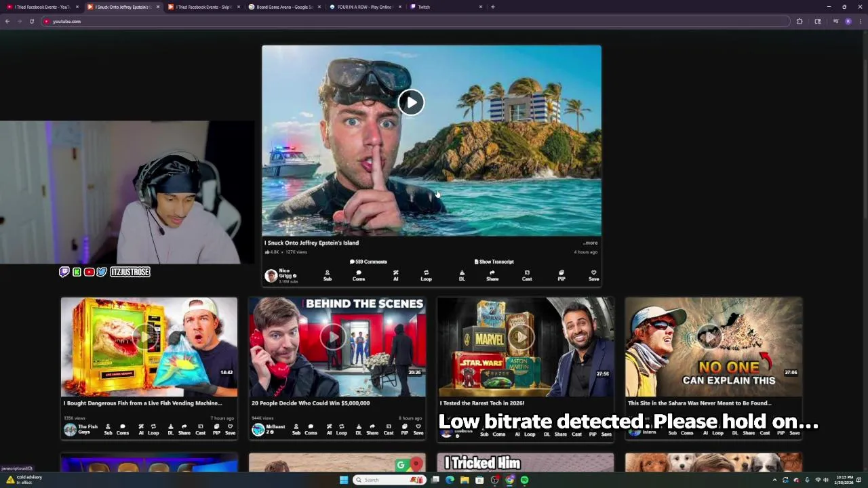Click Sub icon on The Fish Guys card
The width and height of the screenshot is (868, 488).
point(108,430)
